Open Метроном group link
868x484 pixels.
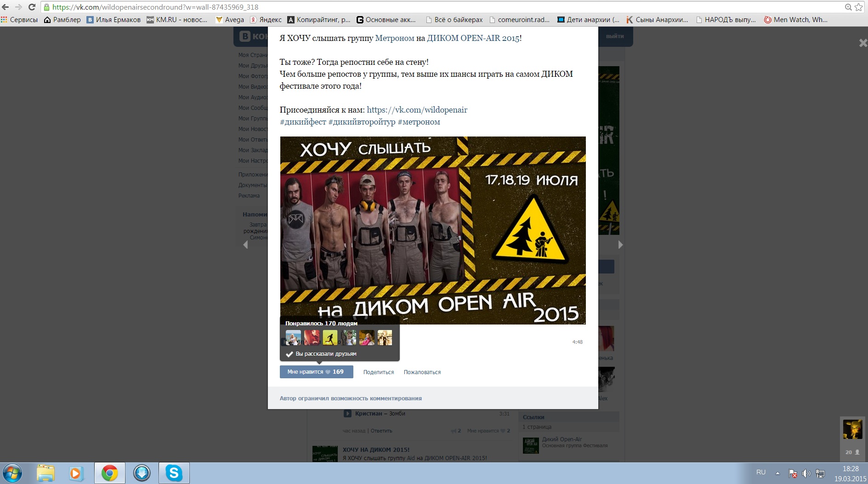(395, 38)
